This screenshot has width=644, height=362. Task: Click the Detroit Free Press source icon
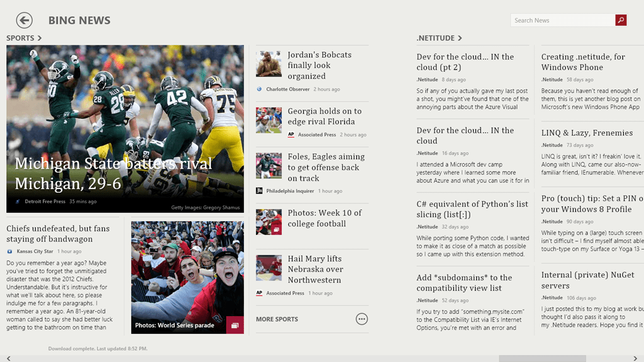point(18,202)
